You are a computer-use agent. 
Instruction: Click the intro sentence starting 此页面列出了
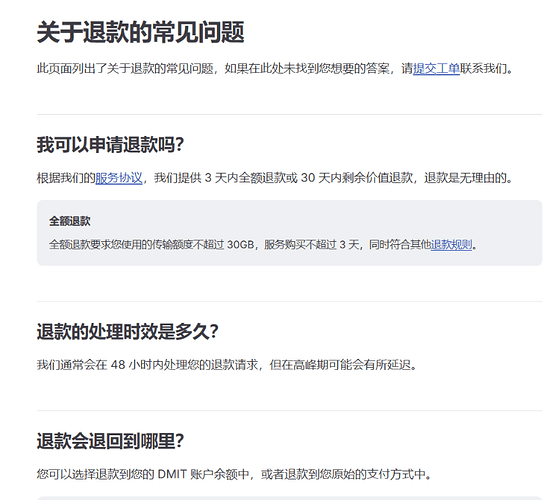click(275, 68)
